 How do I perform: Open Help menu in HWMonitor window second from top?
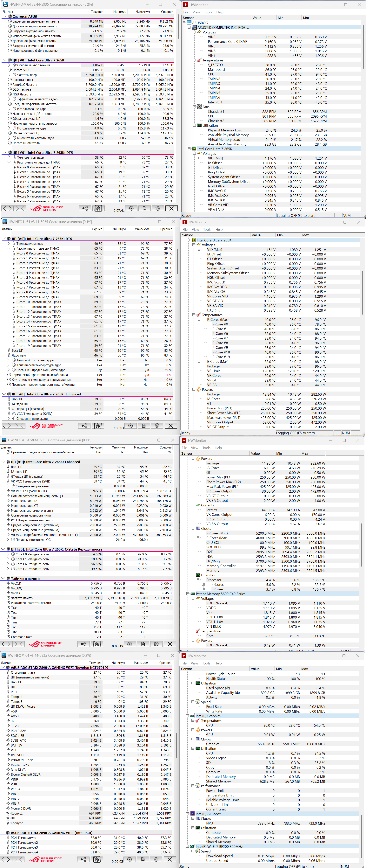(219, 229)
